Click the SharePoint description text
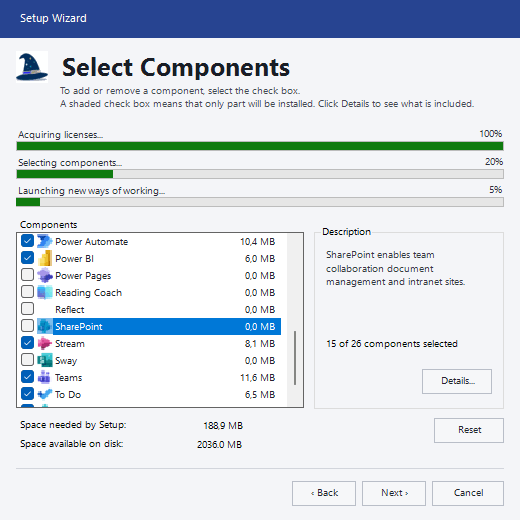 point(395,268)
